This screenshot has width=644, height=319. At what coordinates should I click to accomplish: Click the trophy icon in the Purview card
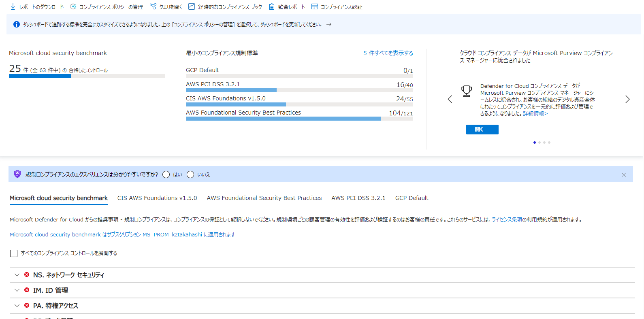467,91
